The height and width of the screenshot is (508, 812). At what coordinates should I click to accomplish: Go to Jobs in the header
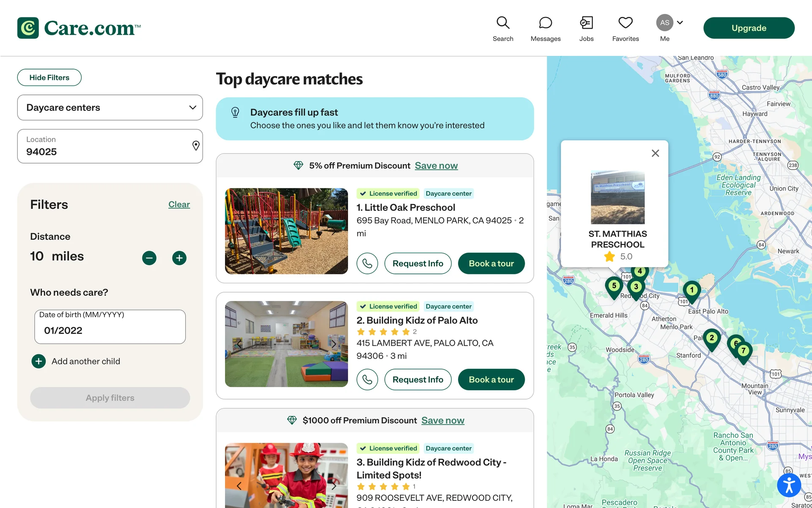[586, 23]
